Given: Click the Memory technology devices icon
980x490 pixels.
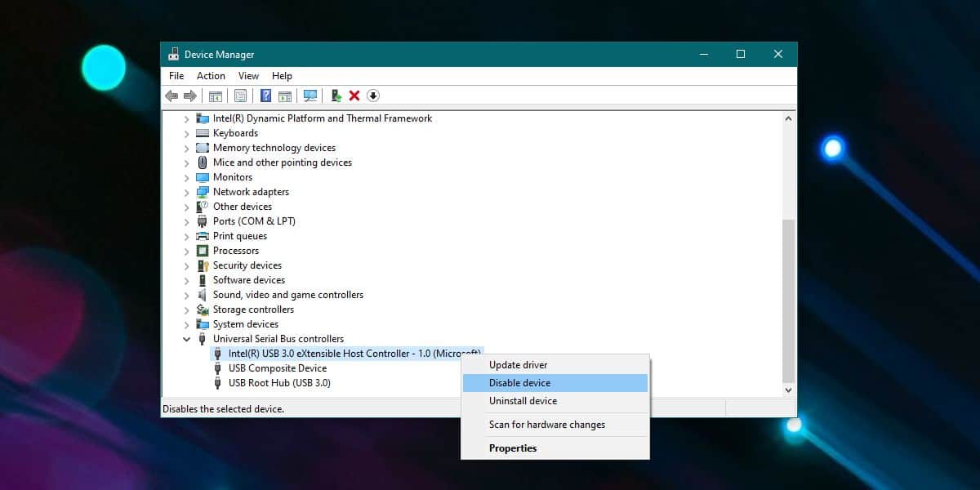Looking at the screenshot, I should 203,148.
